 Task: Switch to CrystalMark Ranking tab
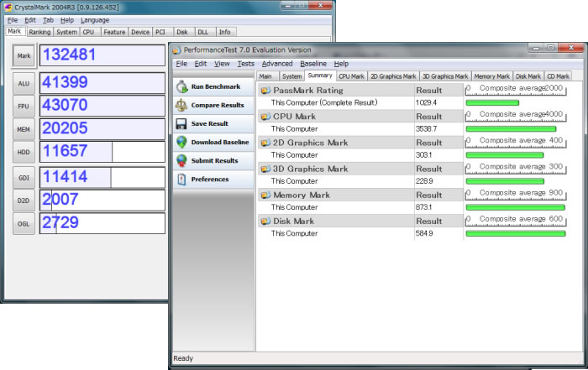coord(39,32)
